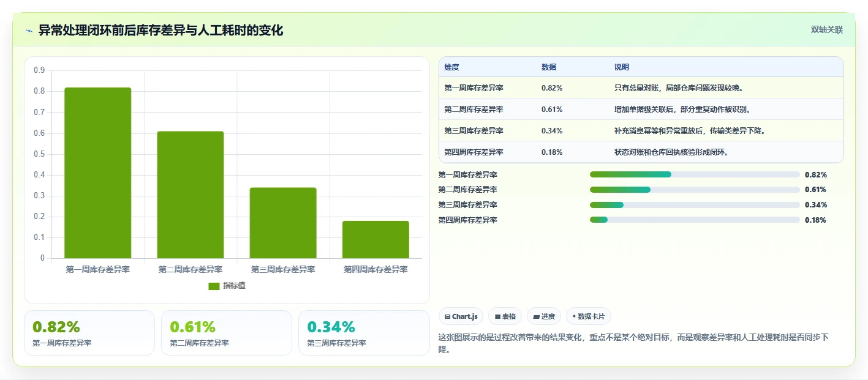Click table cell value 0.82%
This screenshot has height=380, width=868.
pyautogui.click(x=552, y=88)
